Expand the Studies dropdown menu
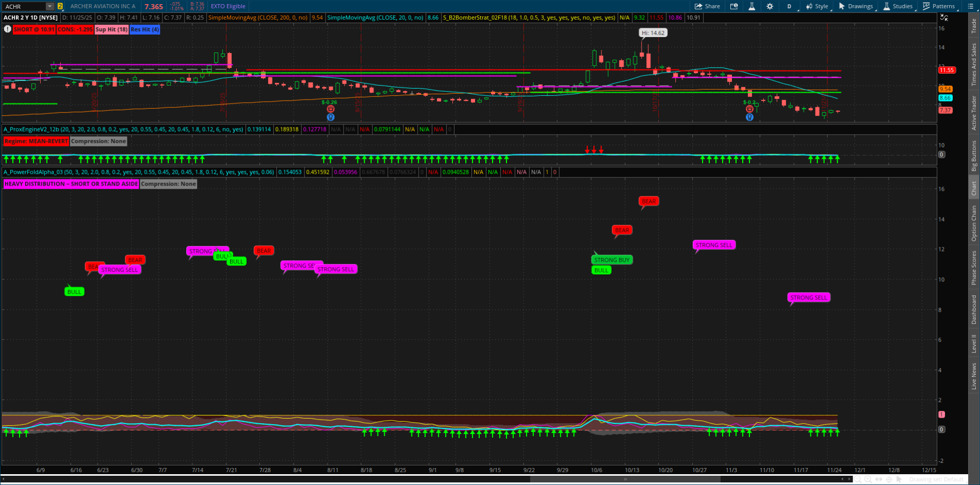This screenshot has width=980, height=485. [898, 6]
